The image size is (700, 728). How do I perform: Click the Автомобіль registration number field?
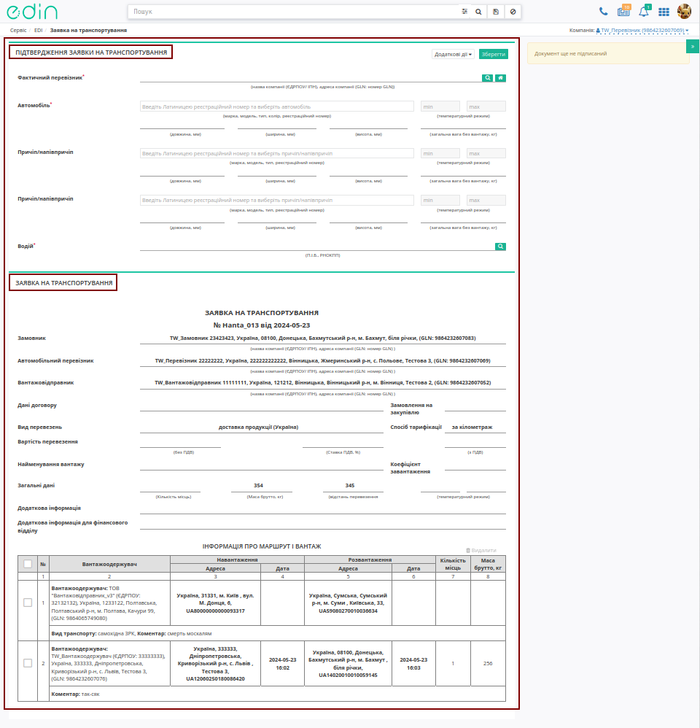pyautogui.click(x=276, y=107)
